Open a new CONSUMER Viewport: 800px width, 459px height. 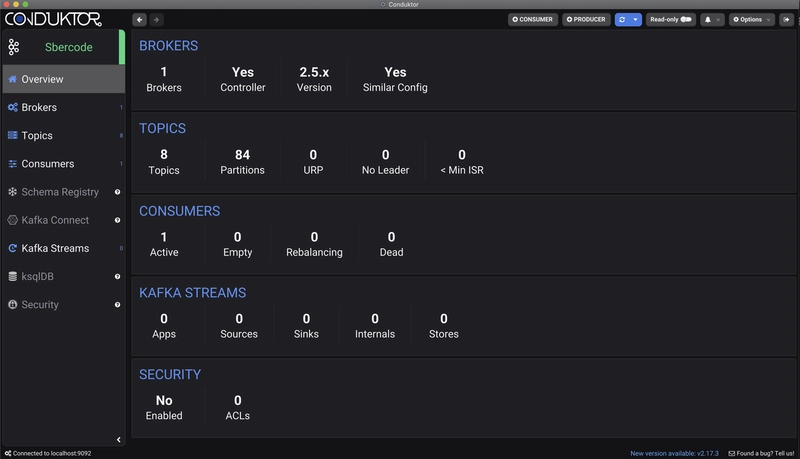(x=533, y=19)
